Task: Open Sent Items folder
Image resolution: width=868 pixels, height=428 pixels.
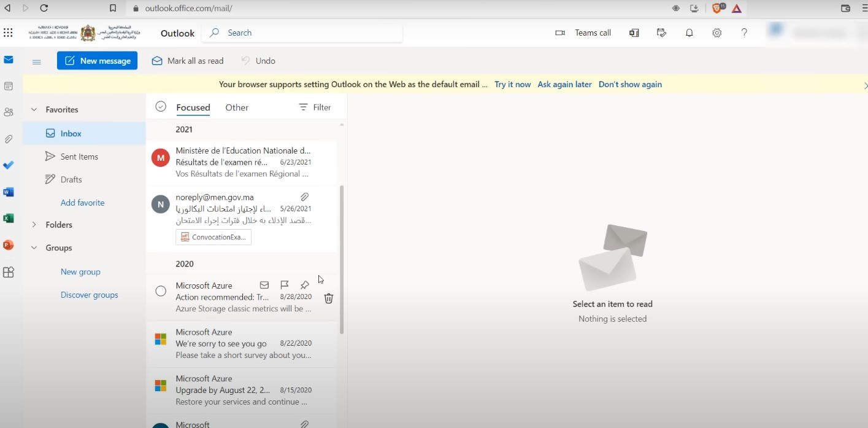Action: (85, 157)
